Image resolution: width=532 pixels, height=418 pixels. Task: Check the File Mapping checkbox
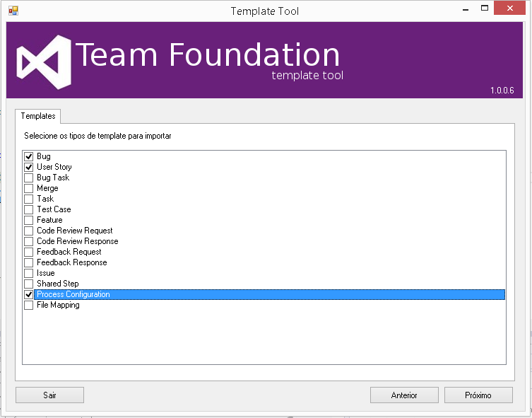coord(28,305)
